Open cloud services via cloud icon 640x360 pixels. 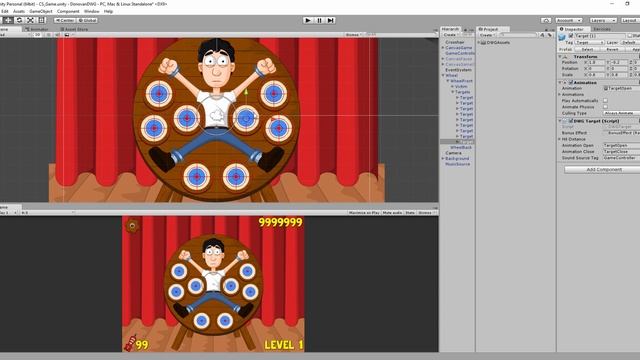pyautogui.click(x=546, y=20)
